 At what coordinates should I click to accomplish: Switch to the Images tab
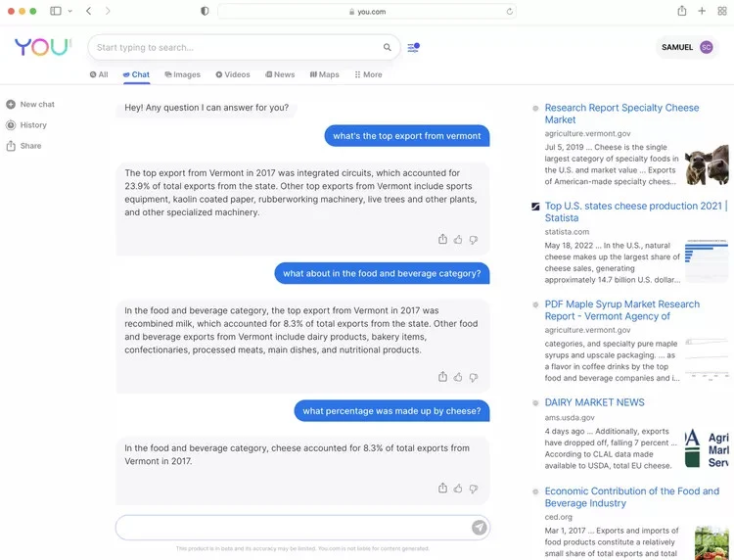[x=183, y=74]
